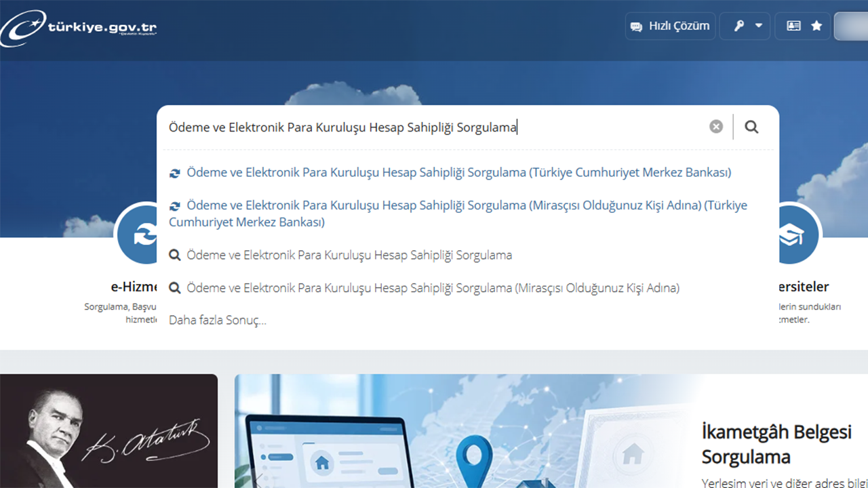Click the Atatürk portrait banner
Viewport: 868px width, 488px height.
click(108, 431)
